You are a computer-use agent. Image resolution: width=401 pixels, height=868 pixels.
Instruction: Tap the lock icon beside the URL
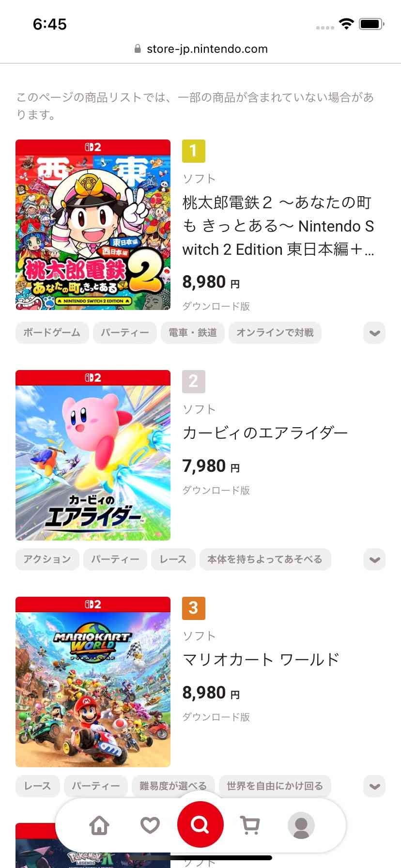pyautogui.click(x=138, y=49)
